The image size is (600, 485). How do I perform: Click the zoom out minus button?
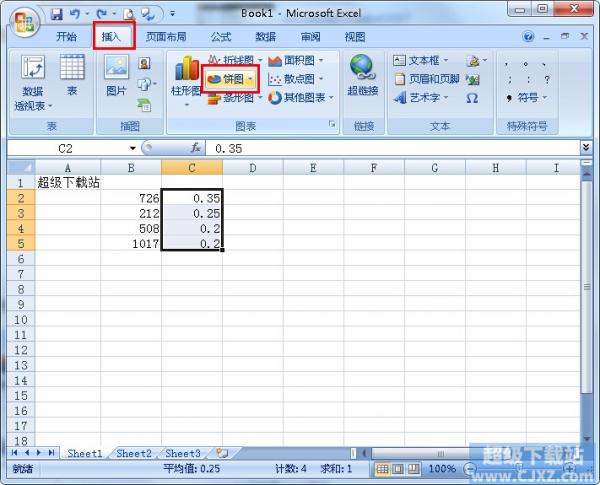coord(470,468)
